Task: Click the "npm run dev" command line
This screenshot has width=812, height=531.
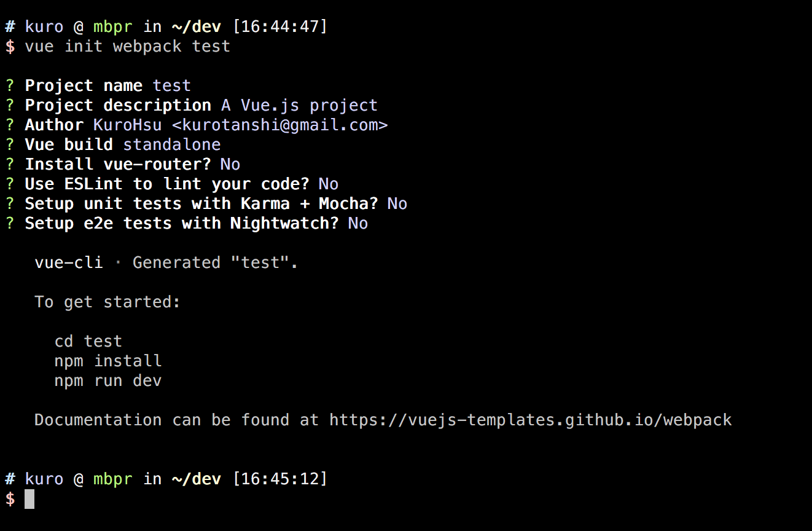Action: [x=108, y=381]
